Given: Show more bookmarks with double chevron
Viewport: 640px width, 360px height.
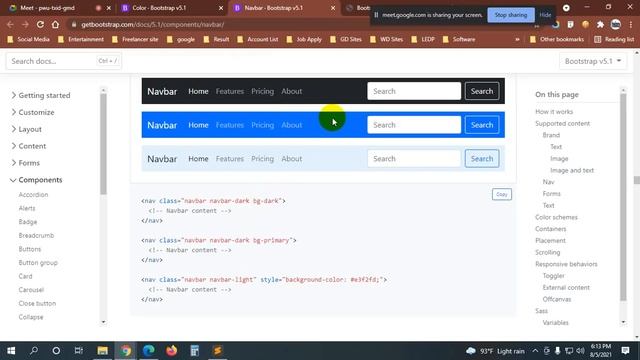Looking at the screenshot, I should 517,40.
